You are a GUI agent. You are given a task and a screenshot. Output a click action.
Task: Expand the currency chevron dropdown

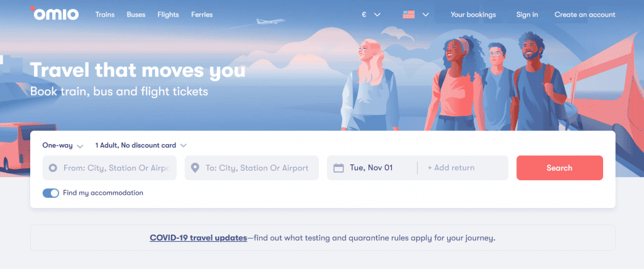[377, 14]
